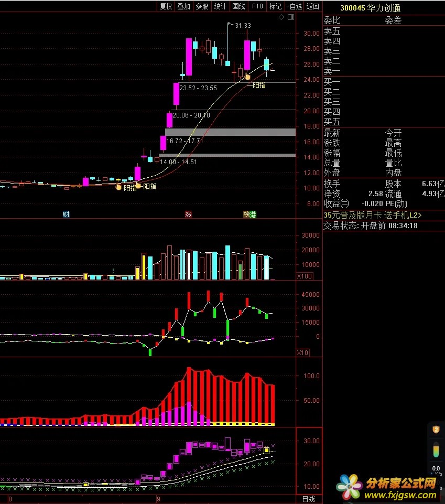This screenshot has width=445, height=504.
Task: Open the 35元普及版月卡 promotion link
Action: [372, 215]
